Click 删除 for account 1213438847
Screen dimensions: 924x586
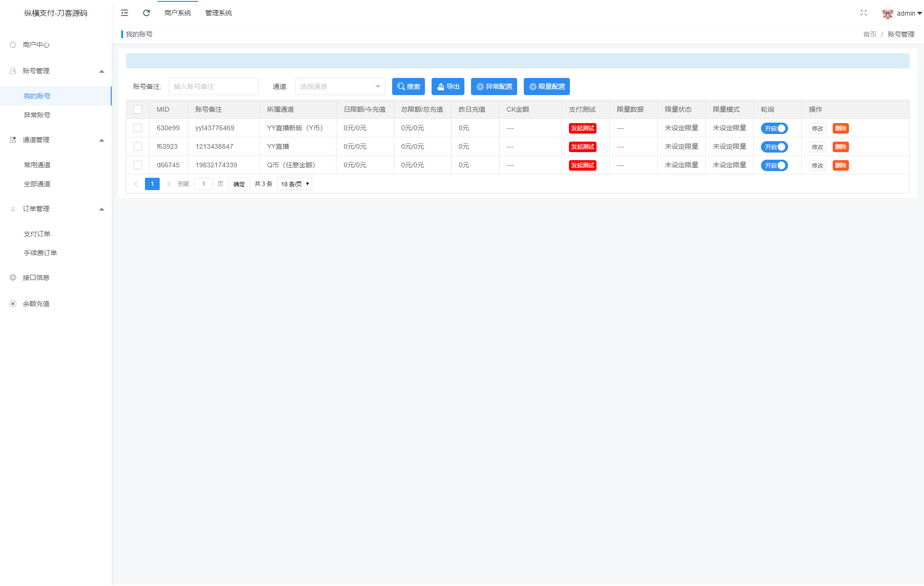841,147
